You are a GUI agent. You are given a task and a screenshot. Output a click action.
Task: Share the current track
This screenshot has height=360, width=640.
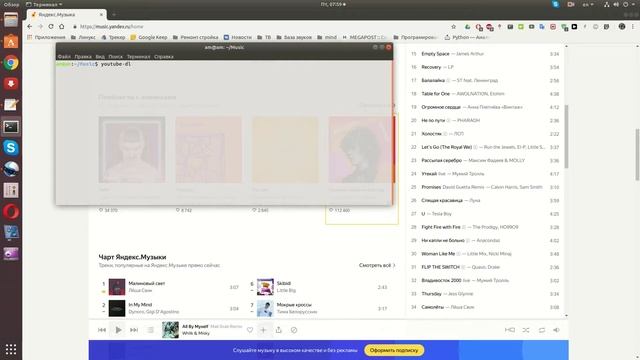pos(279,330)
